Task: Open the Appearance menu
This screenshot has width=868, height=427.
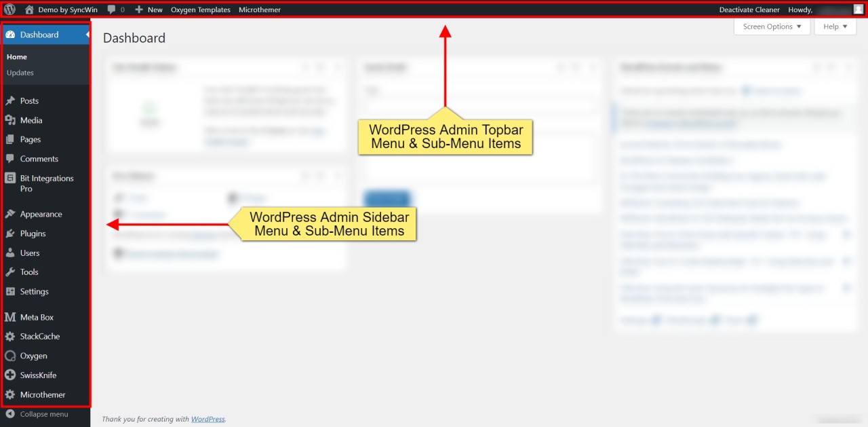Action: [41, 214]
